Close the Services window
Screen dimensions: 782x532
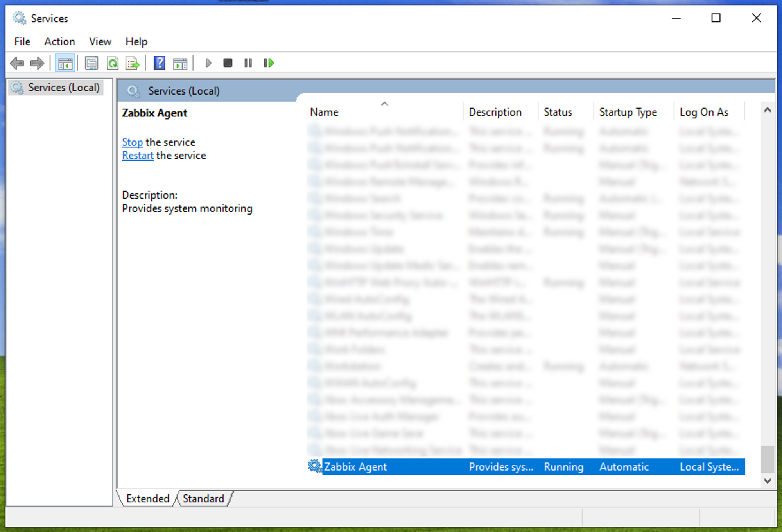756,18
